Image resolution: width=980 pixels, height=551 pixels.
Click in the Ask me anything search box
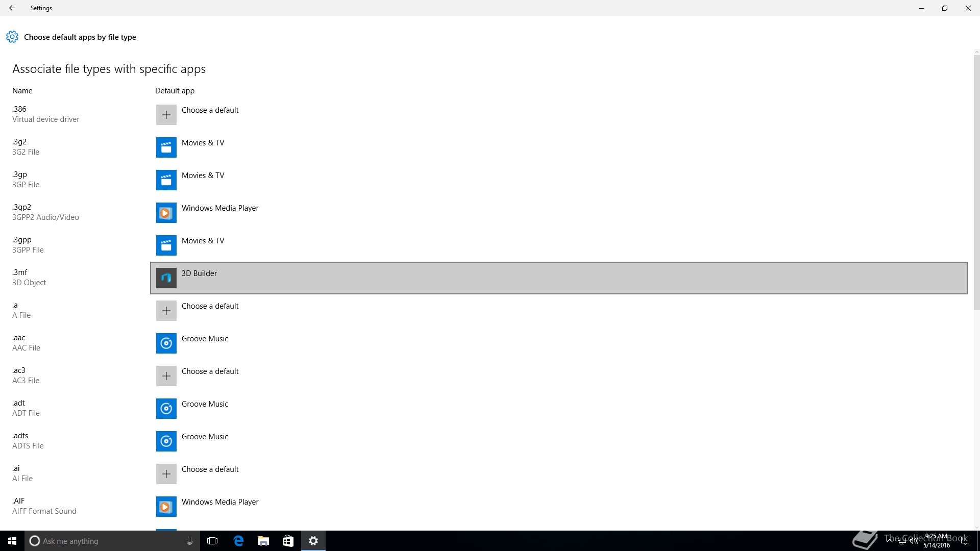click(111, 541)
